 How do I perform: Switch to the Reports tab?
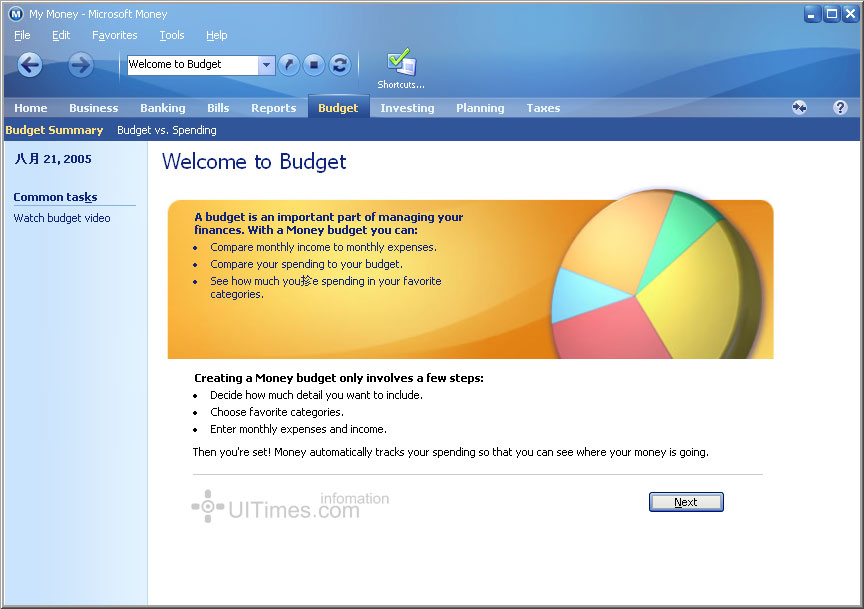tap(274, 108)
